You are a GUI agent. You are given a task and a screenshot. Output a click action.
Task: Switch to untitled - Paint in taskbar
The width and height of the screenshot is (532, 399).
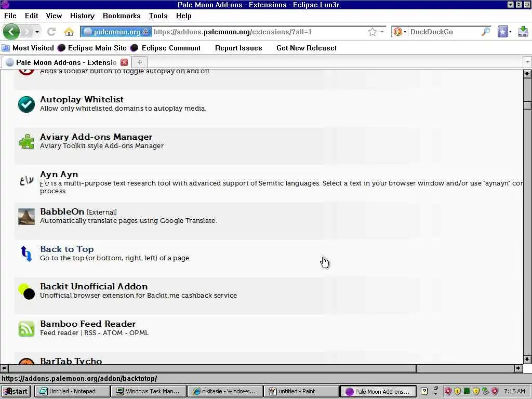pos(302,391)
